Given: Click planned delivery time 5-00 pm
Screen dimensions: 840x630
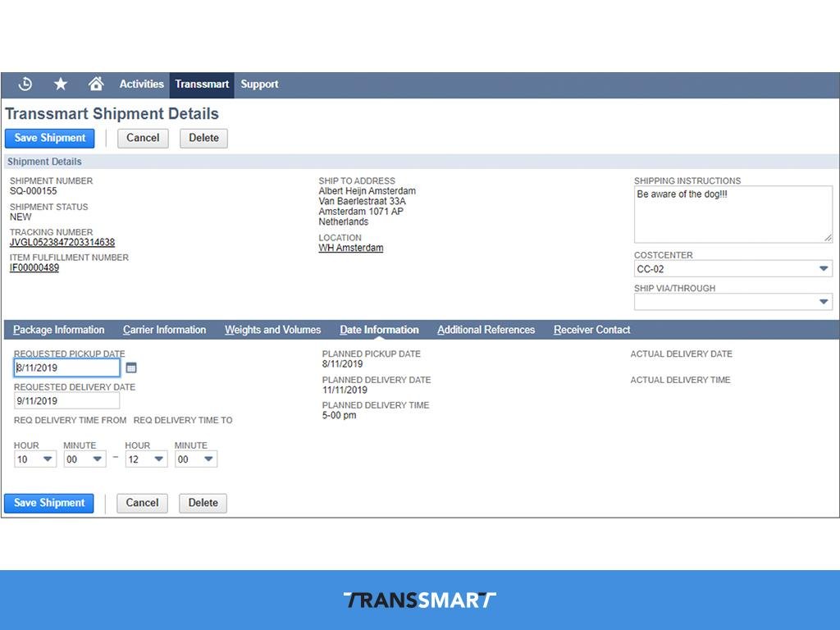Looking at the screenshot, I should (x=339, y=415).
